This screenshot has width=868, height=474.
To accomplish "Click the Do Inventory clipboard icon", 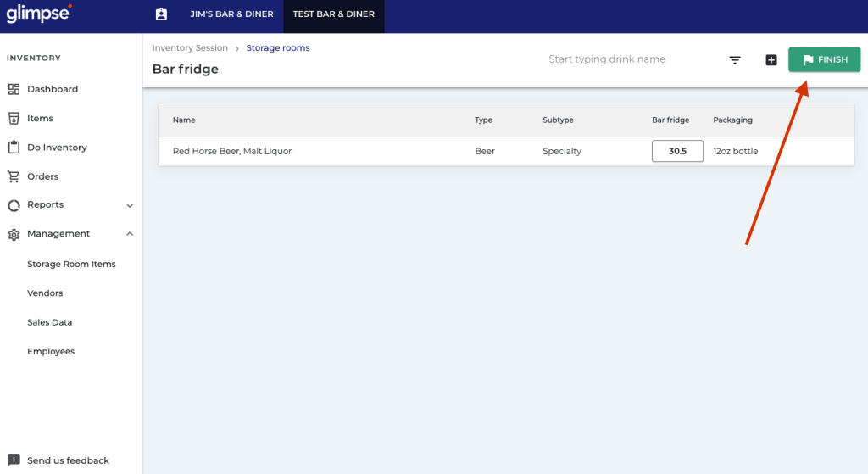I will click(14, 148).
